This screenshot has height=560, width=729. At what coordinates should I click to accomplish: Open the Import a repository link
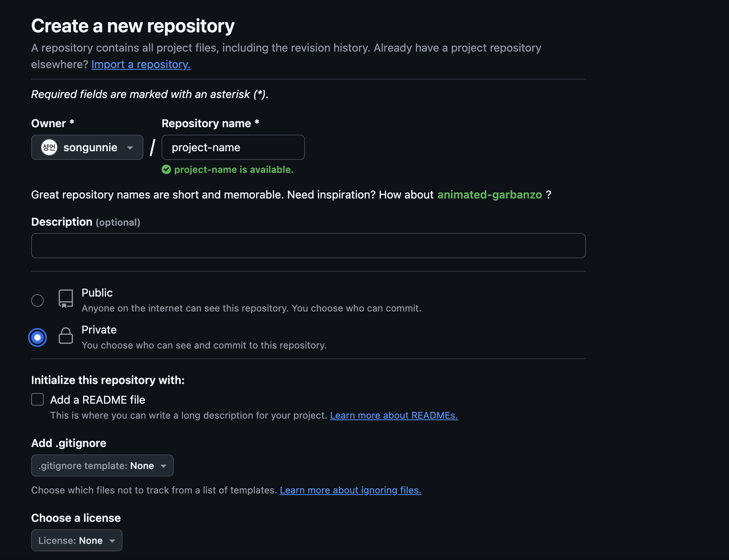141,64
